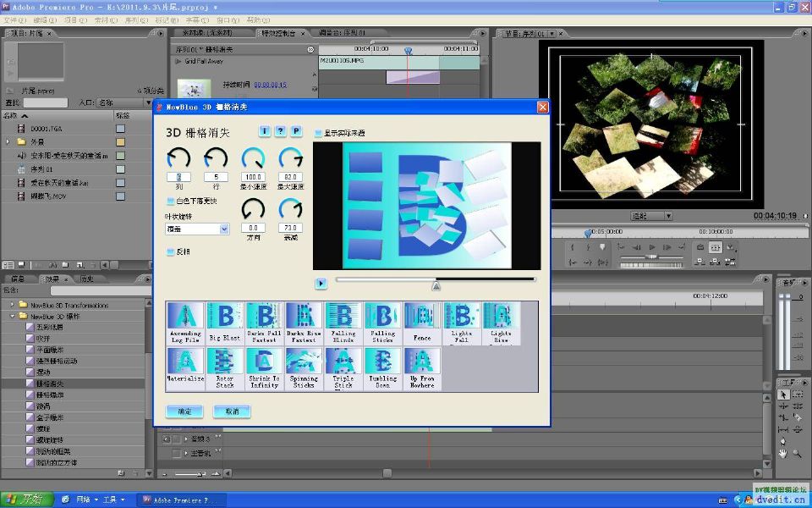Click the 开始 Start button on taskbar
The height and width of the screenshot is (508, 812).
26,500
